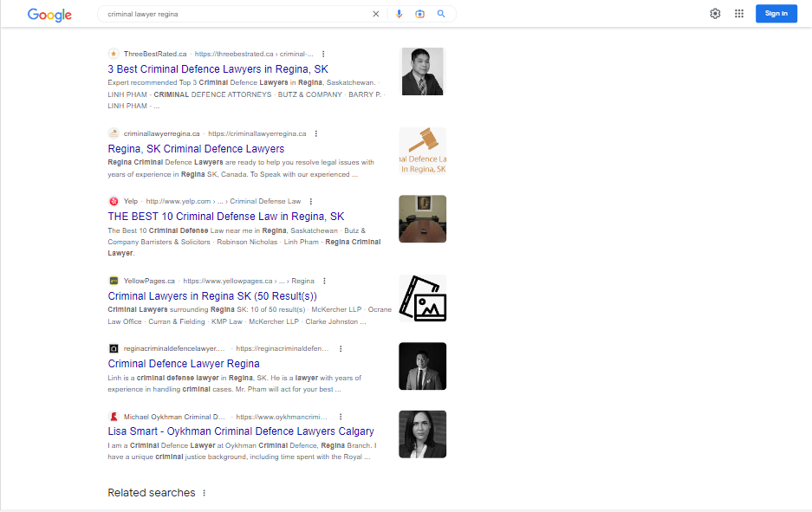
Task: Click the Google logo
Action: pos(49,15)
